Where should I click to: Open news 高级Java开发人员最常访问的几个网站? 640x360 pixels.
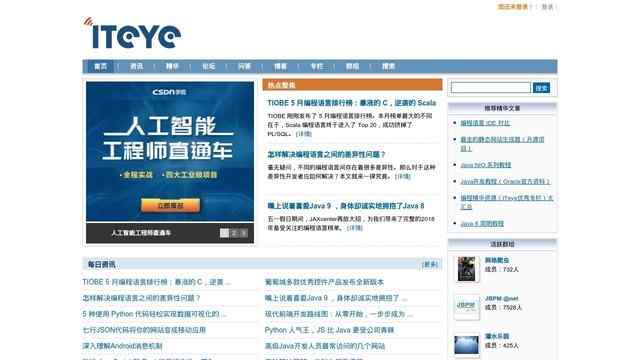click(325, 346)
